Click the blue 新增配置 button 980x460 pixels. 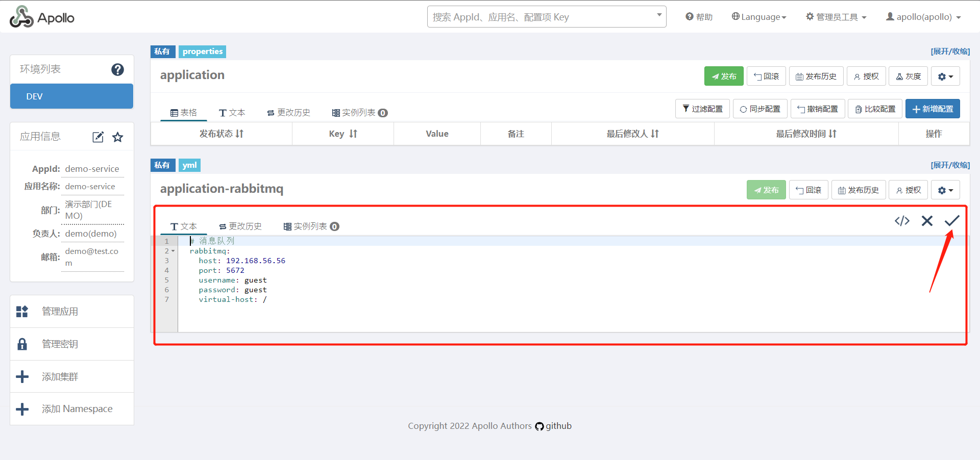click(x=932, y=109)
